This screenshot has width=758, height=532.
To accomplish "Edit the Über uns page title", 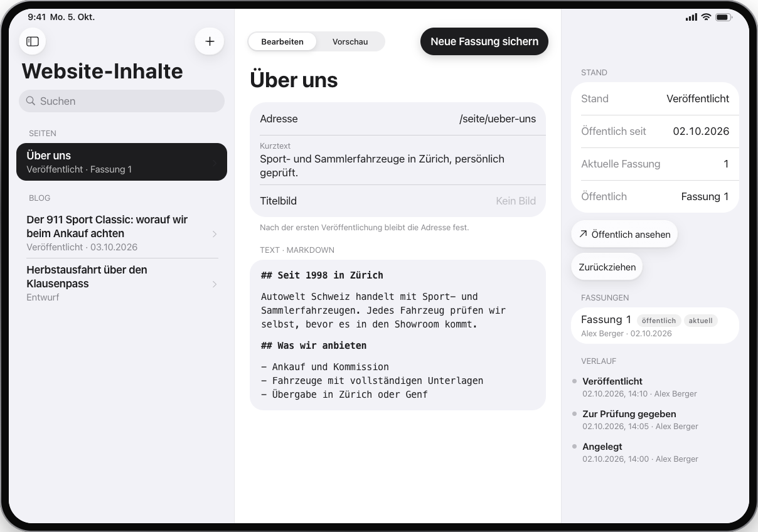I will 294,80.
